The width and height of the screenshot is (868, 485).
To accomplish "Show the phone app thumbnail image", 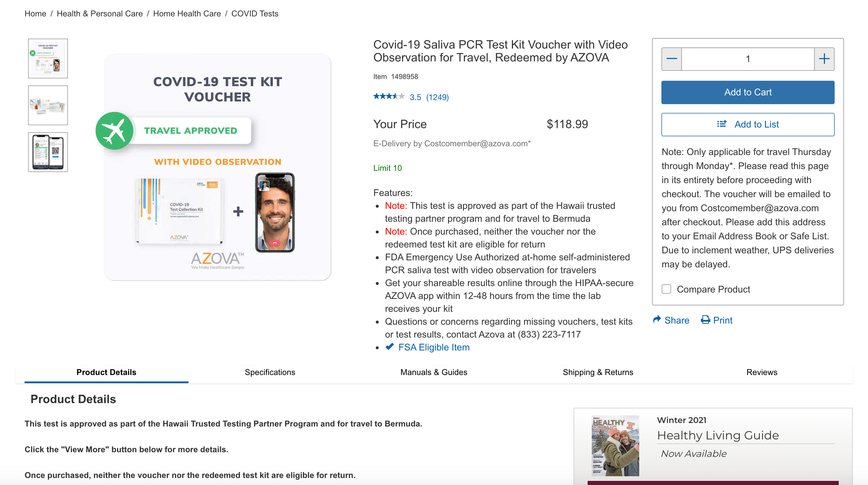I will coord(48,152).
